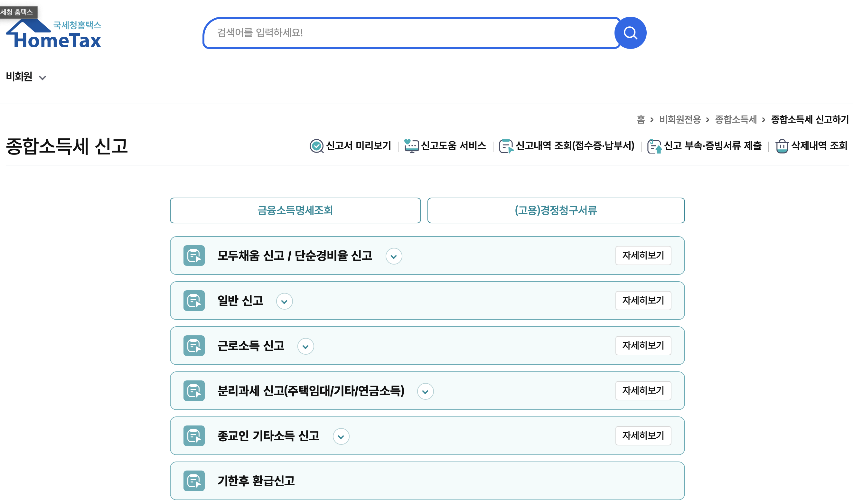
Task: Expand the 근로소득 신고 chevron
Action: pos(305,346)
